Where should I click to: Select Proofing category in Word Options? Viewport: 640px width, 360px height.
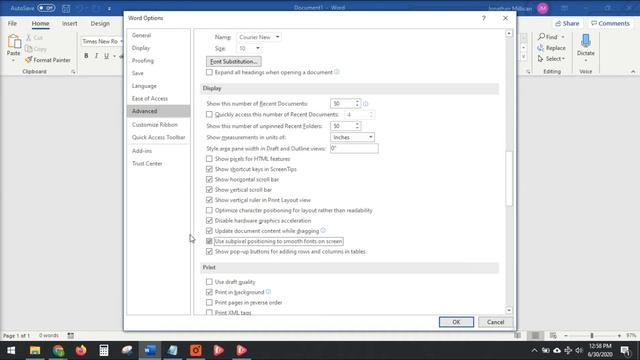(x=158, y=61)
